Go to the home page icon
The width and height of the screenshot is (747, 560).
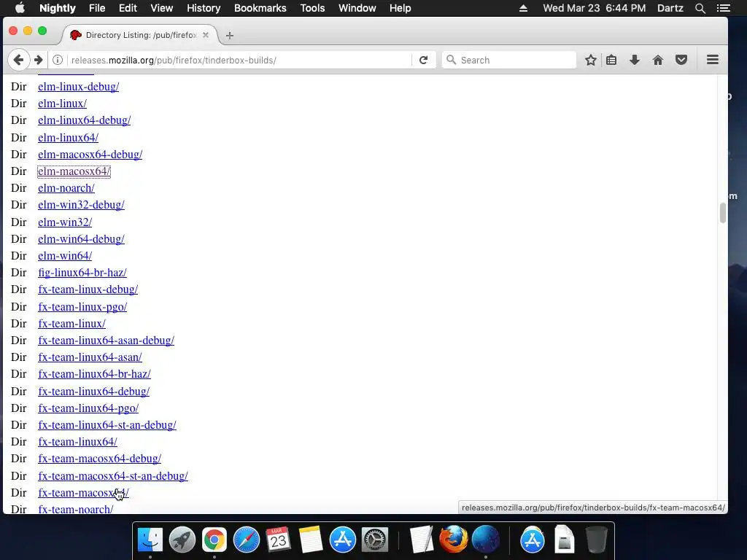658,60
